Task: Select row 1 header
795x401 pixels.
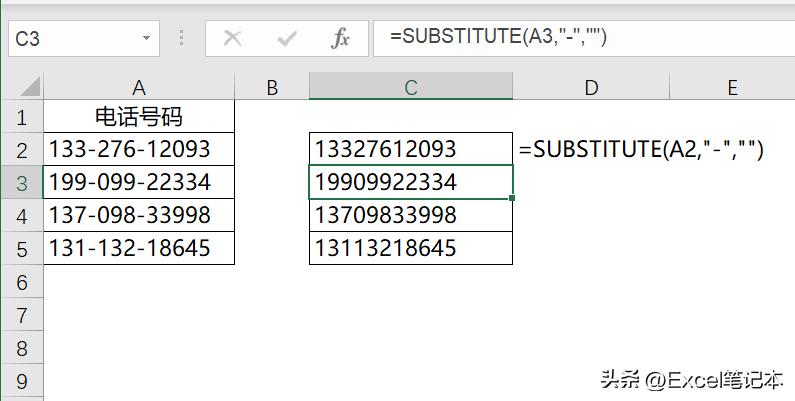Action: click(x=22, y=118)
